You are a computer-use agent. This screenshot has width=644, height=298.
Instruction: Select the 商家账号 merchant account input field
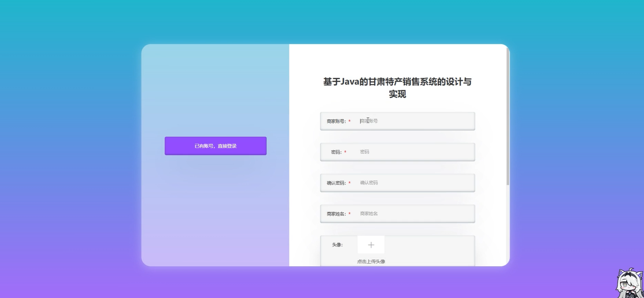412,121
